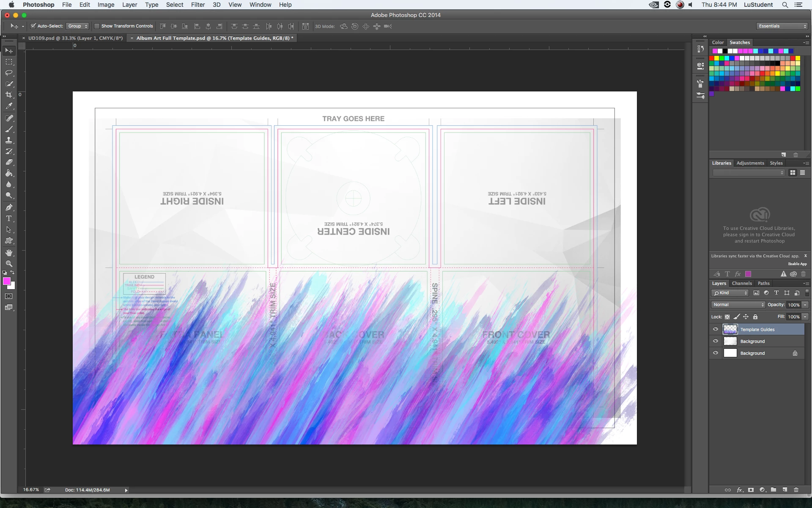The width and height of the screenshot is (812, 508).
Task: Click the magenta foreground color swatch
Action: [x=6, y=282]
